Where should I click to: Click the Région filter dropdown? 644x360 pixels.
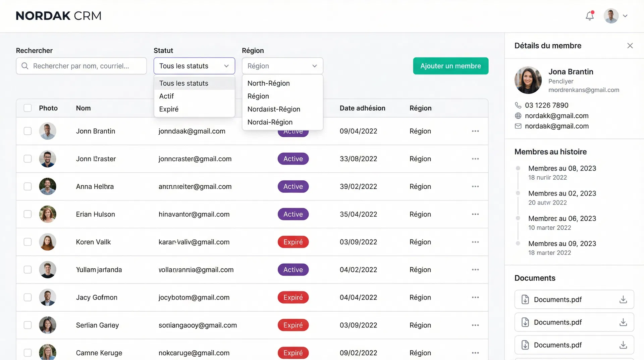[282, 66]
